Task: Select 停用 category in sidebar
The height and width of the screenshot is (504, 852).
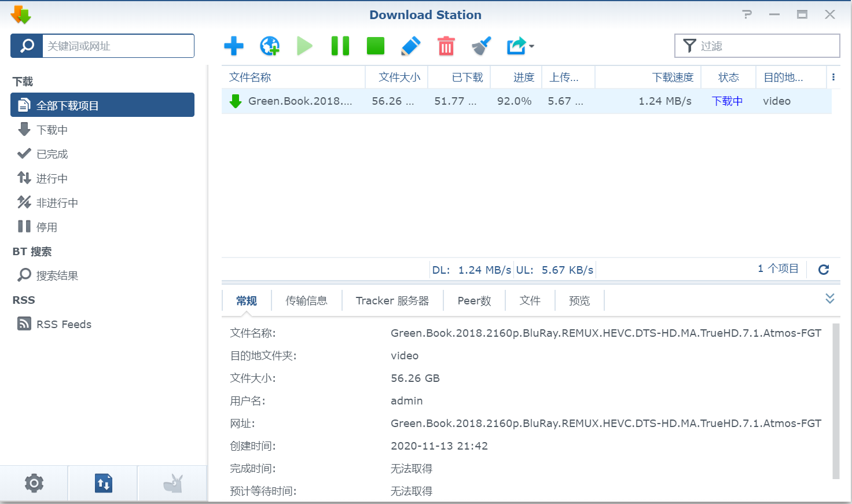Action: coord(102,227)
